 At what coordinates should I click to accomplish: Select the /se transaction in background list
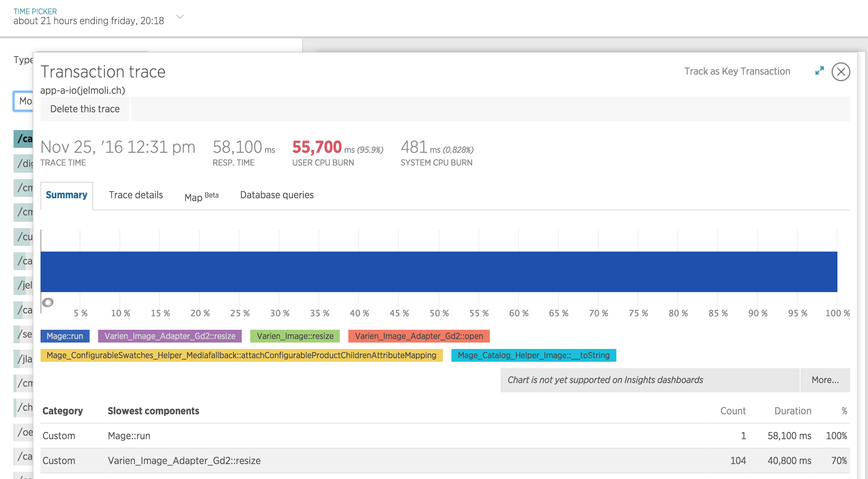pos(23,334)
